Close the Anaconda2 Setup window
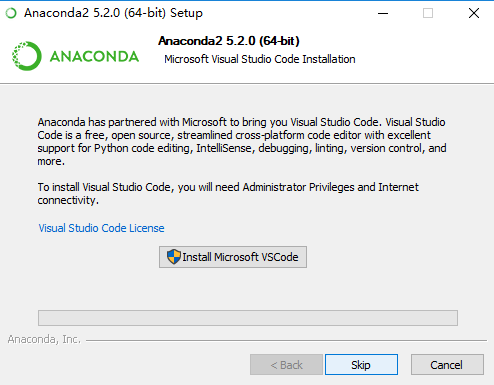Image resolution: width=494 pixels, height=385 pixels. pyautogui.click(x=474, y=13)
